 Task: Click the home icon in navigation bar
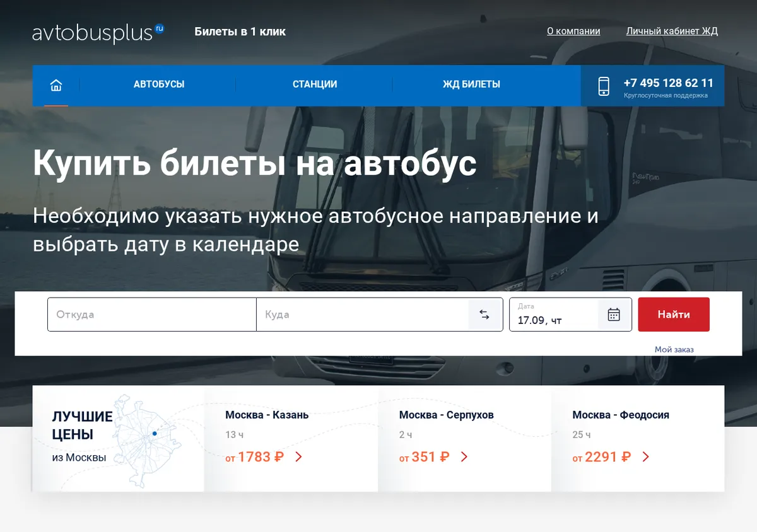pyautogui.click(x=56, y=84)
